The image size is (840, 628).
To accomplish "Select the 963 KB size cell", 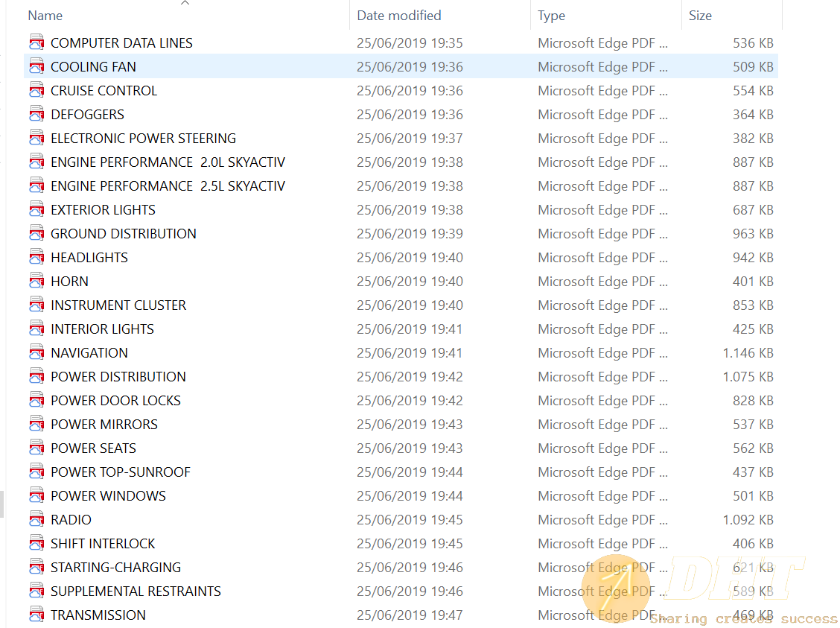I will click(x=753, y=234).
